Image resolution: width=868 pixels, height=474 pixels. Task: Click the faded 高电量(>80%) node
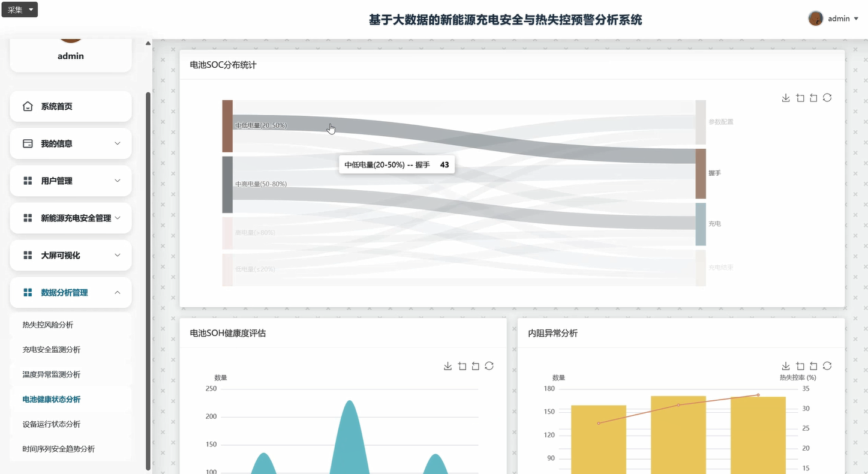(x=227, y=233)
